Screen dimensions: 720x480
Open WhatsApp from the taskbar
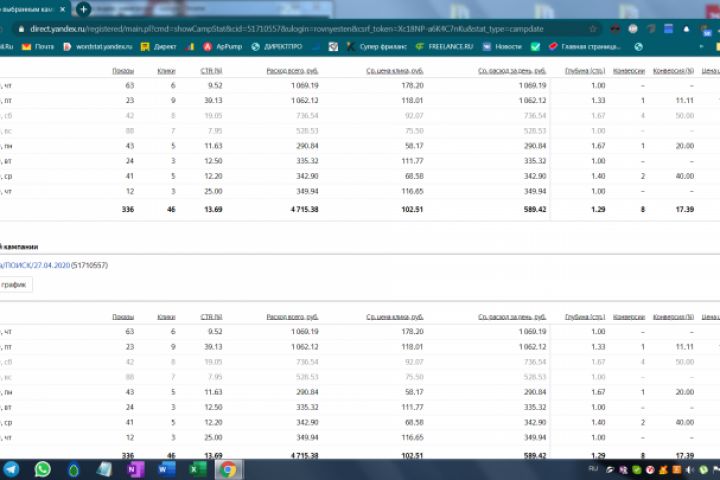click(x=43, y=469)
